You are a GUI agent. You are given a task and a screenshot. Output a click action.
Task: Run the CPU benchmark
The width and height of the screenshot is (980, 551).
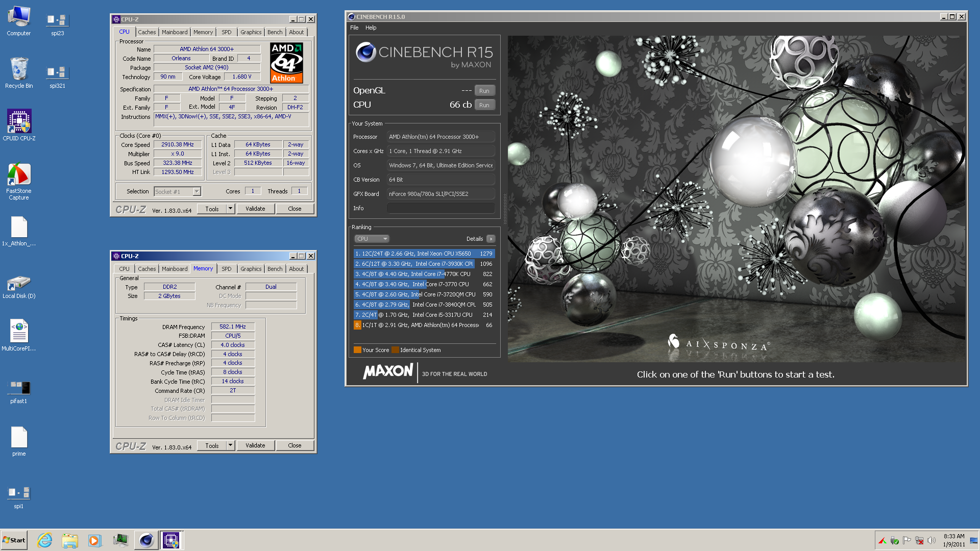[484, 105]
